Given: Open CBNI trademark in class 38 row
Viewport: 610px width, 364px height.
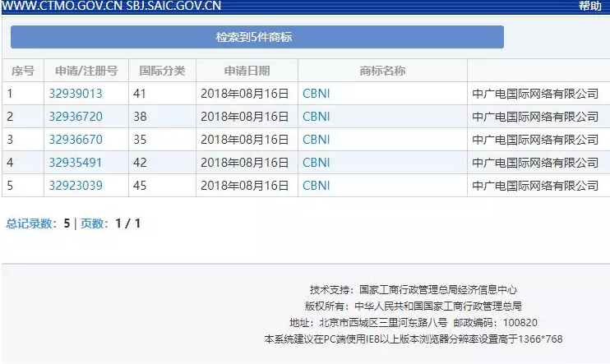Looking at the screenshot, I should [316, 117].
